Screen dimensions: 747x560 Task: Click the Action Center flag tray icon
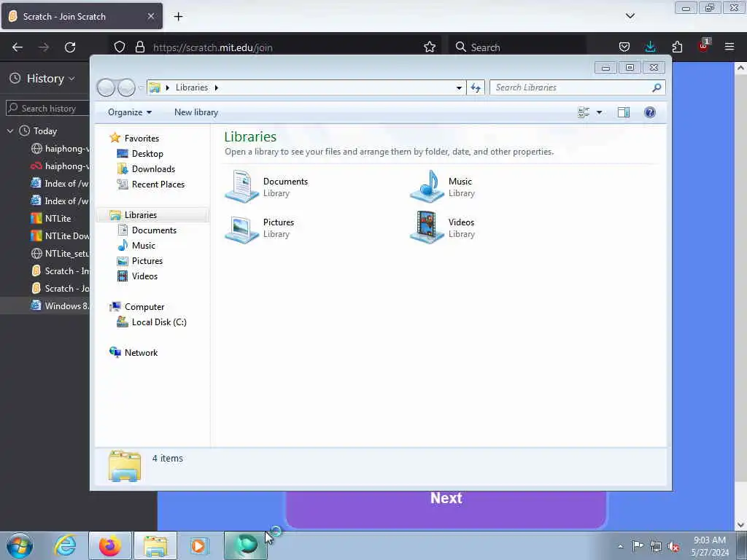[638, 545]
